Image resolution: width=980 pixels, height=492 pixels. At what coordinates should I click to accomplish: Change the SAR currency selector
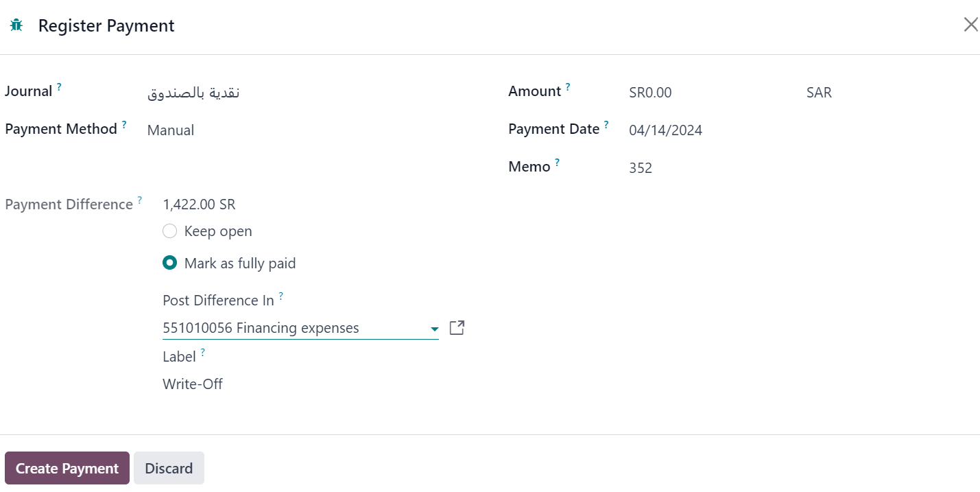819,93
